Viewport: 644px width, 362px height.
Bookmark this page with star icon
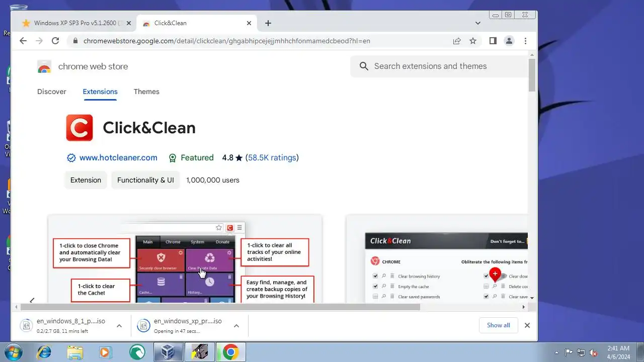point(473,41)
